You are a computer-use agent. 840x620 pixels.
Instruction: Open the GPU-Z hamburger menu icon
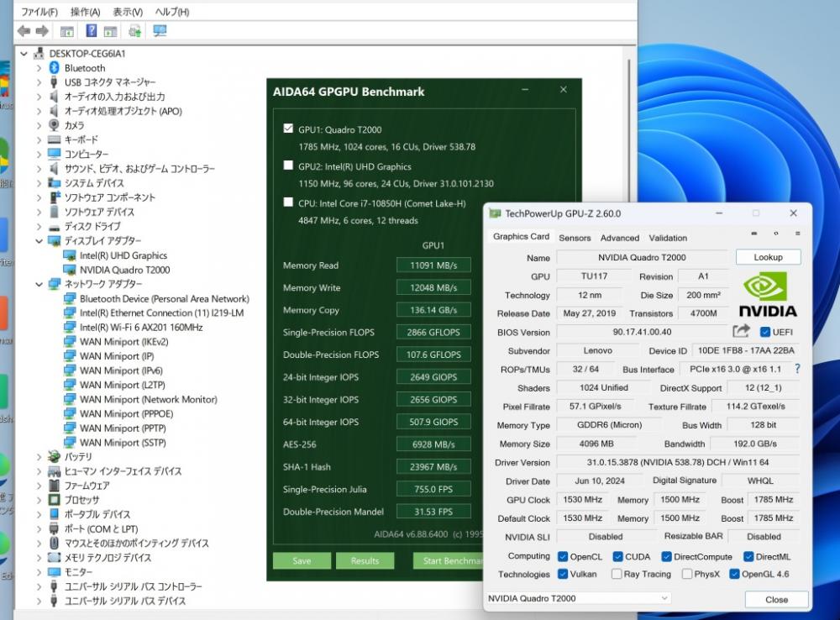coord(798,234)
